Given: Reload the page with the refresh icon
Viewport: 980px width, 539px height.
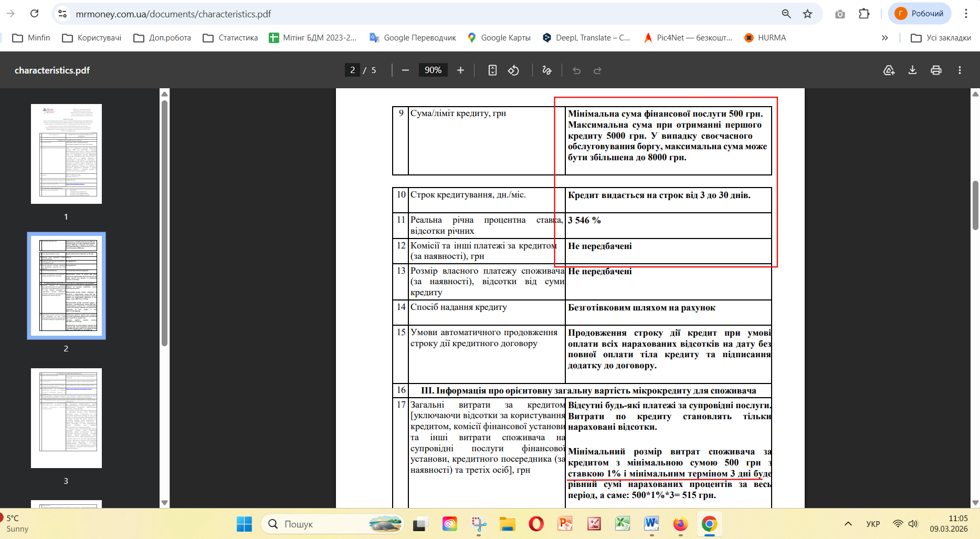Looking at the screenshot, I should (35, 14).
